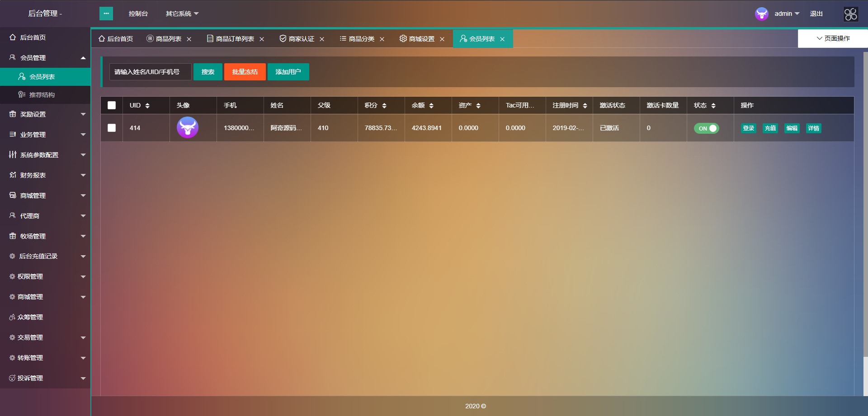The image size is (868, 416).
Task: Click the user avatar thumbnail for UID 414
Action: [187, 128]
